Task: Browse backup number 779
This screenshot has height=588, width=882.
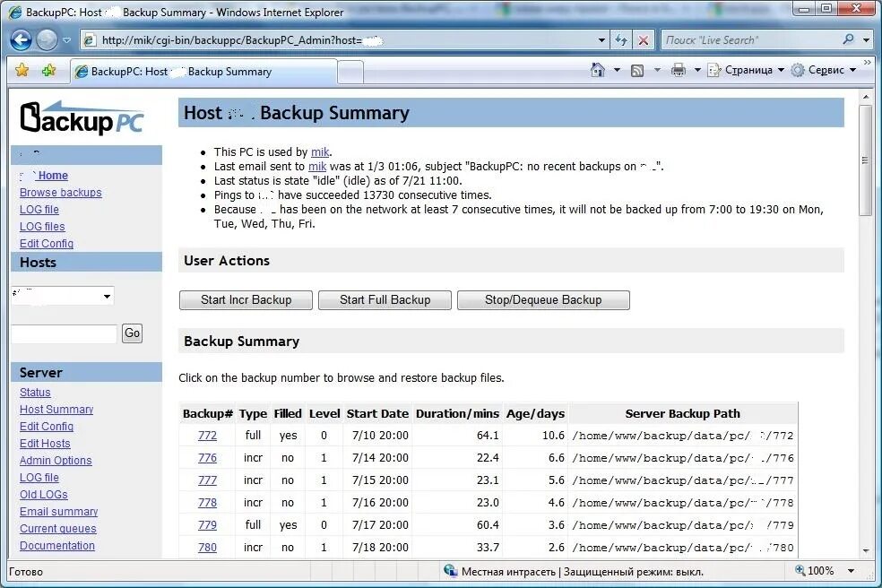Action: coord(208,525)
